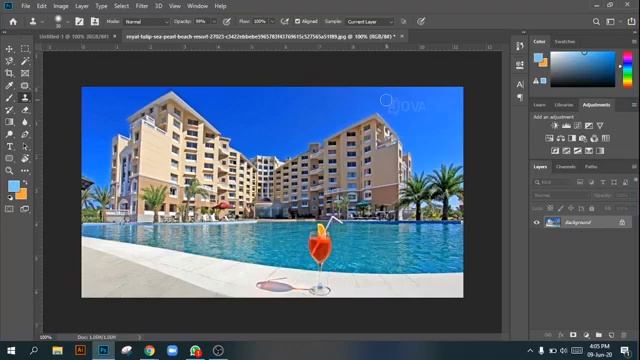Add a Brightness/Contrast adjustment
The image size is (640, 360).
point(555,126)
